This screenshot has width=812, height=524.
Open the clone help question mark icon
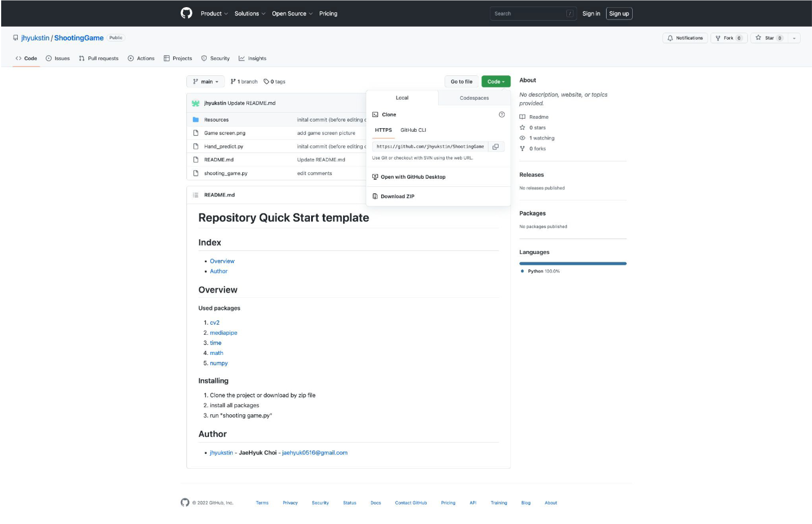(x=502, y=115)
